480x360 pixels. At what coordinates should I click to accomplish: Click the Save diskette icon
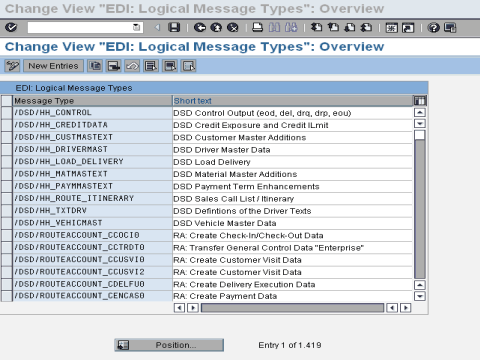tap(174, 27)
